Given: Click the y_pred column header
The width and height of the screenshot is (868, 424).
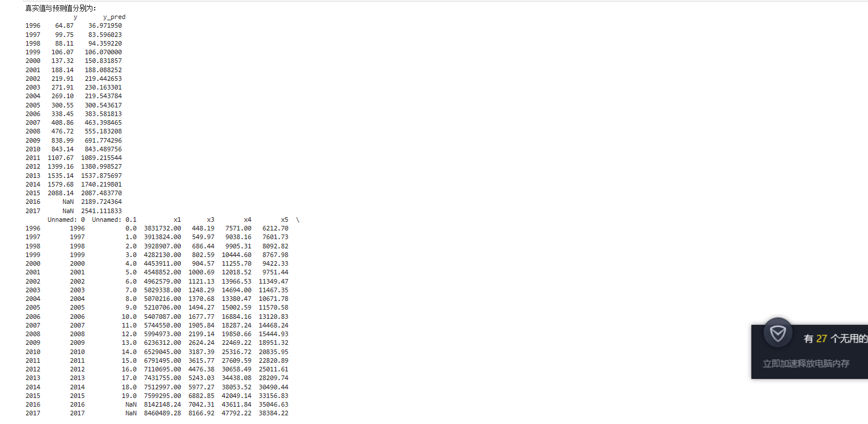Looking at the screenshot, I should [x=114, y=17].
